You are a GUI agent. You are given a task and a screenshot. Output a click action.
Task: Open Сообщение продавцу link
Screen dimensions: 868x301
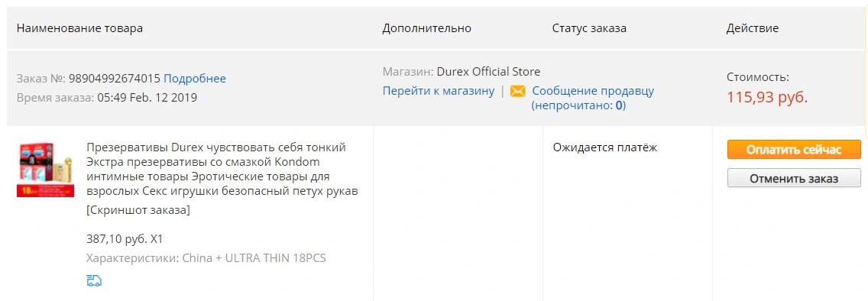pyautogui.click(x=593, y=92)
